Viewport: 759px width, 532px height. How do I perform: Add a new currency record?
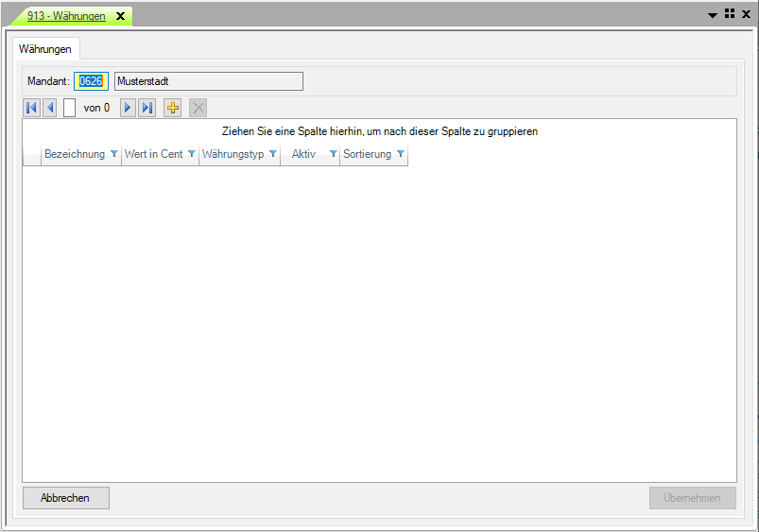point(172,108)
